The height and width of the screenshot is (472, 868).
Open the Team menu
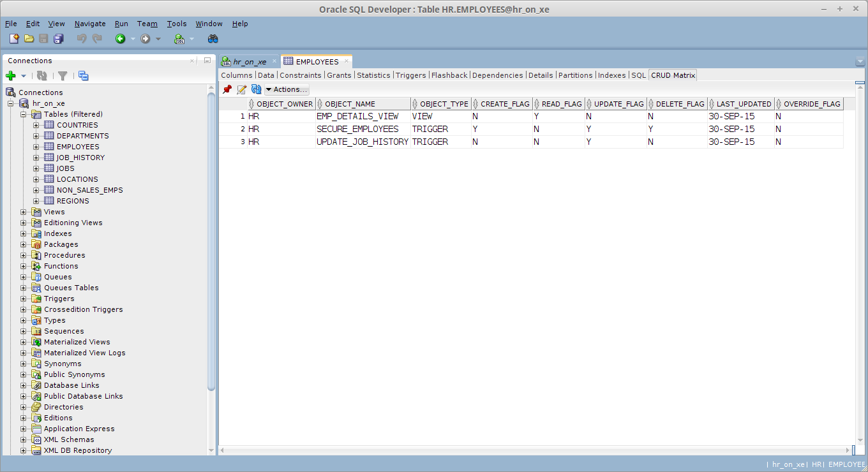147,24
